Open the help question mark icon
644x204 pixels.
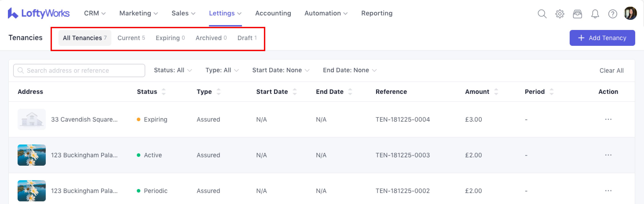(x=612, y=14)
